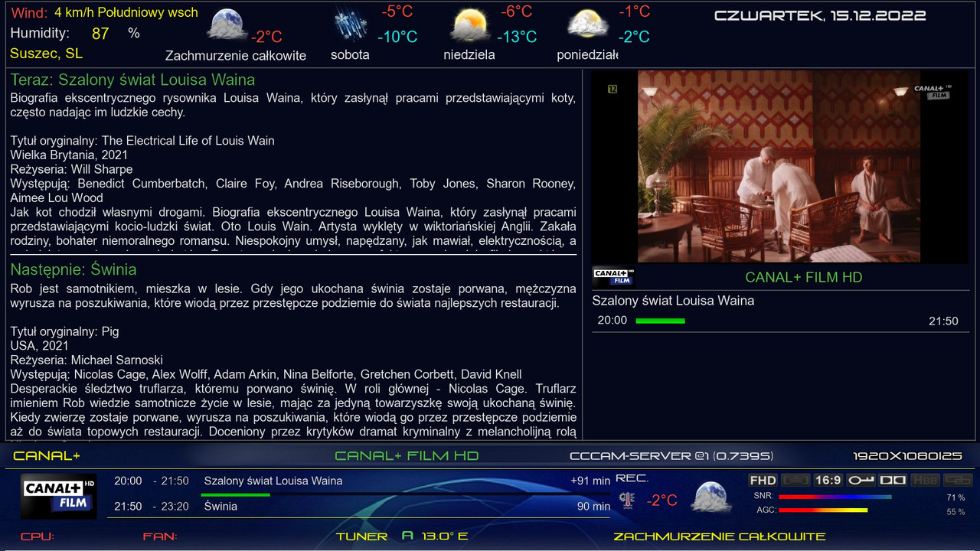
Task: Click the date CZWARTEK, 15.12.2022
Action: [820, 15]
